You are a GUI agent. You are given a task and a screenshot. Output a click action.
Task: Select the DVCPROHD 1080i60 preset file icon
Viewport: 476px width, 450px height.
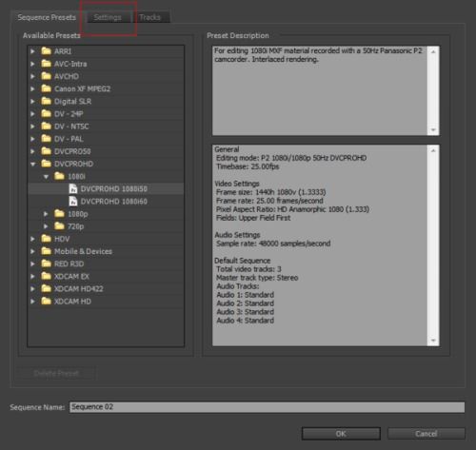point(73,201)
